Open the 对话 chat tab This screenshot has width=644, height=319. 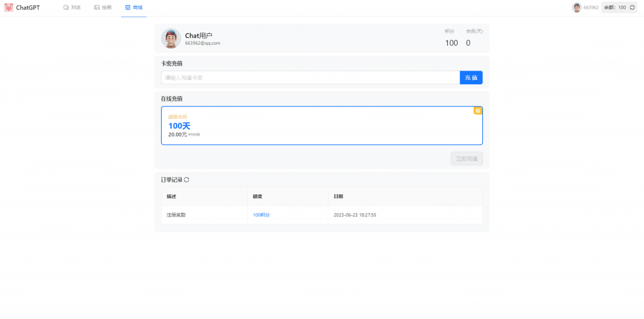(72, 8)
